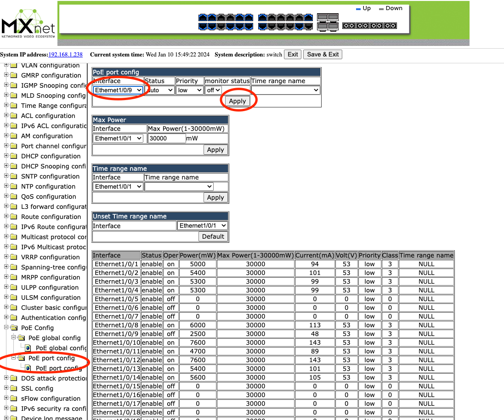Open the monitor status off dropdown
The width and height of the screenshot is (504, 420).
(213, 90)
